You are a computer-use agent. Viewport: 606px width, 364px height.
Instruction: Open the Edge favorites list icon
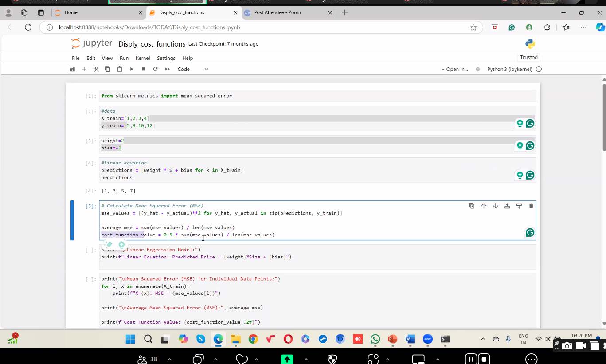(566, 27)
